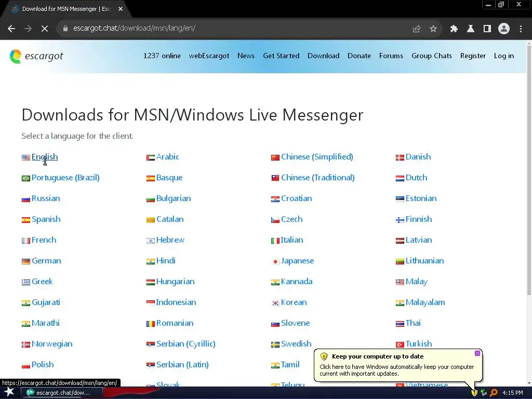Select the Italian language link
This screenshot has width=532, height=399.
pyautogui.click(x=291, y=240)
